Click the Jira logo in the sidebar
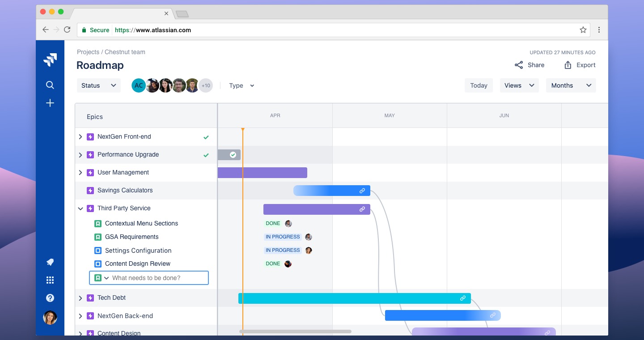The width and height of the screenshot is (644, 340). [x=50, y=59]
